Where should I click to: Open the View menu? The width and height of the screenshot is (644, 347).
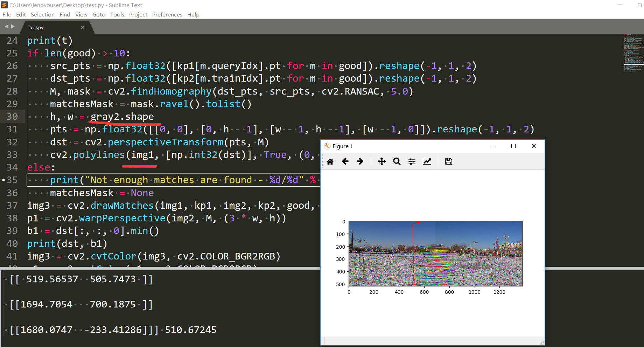coord(81,14)
